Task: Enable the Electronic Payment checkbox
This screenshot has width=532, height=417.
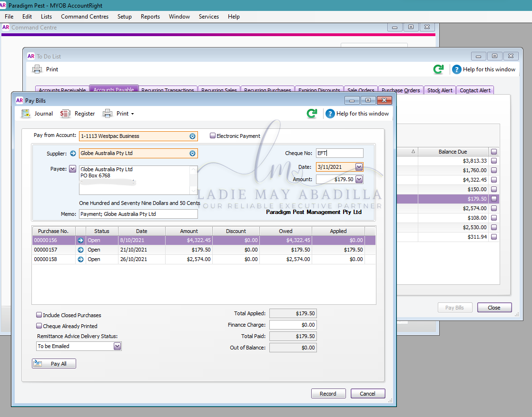Action: coord(213,136)
